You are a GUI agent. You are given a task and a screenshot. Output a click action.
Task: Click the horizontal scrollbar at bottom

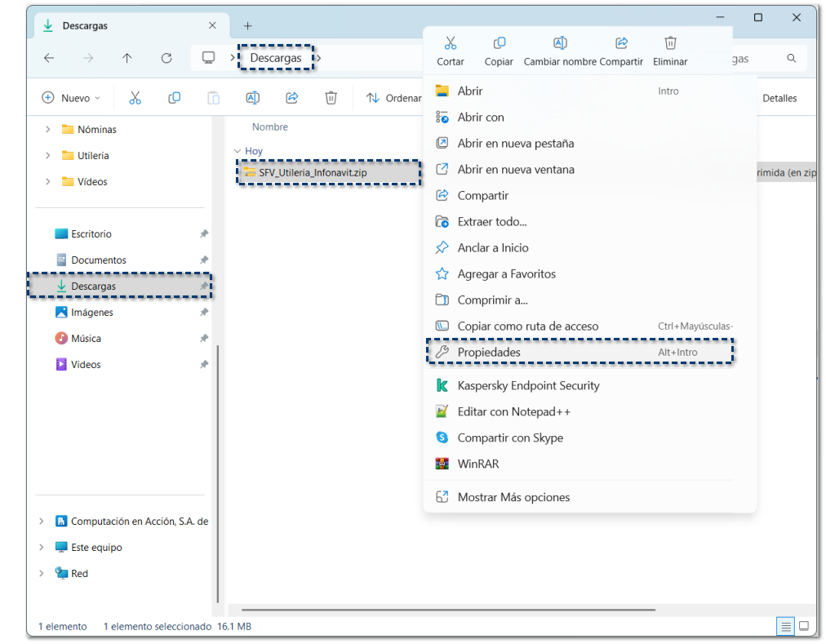447,609
